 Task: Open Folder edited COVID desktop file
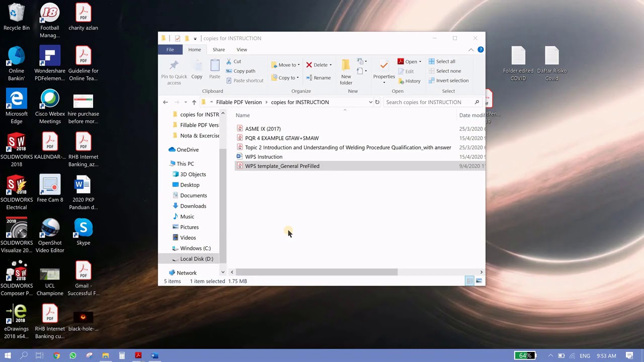pos(518,64)
